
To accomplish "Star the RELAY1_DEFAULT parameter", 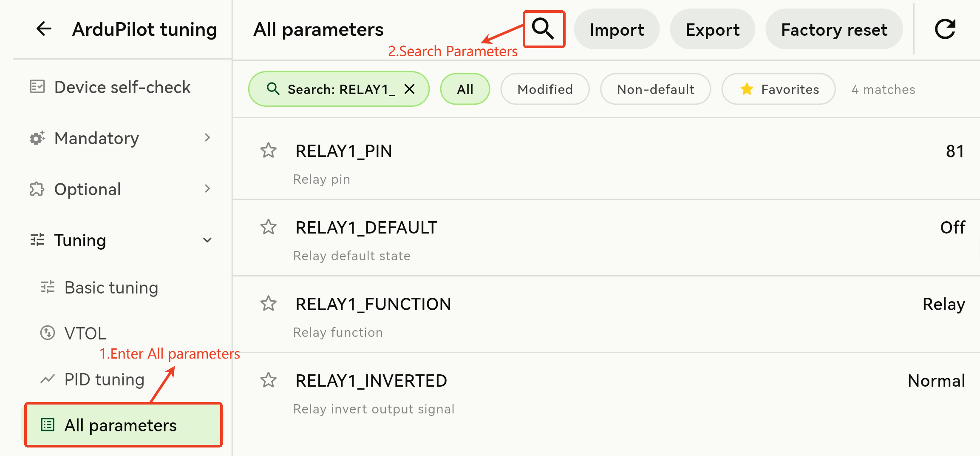I will click(x=268, y=227).
